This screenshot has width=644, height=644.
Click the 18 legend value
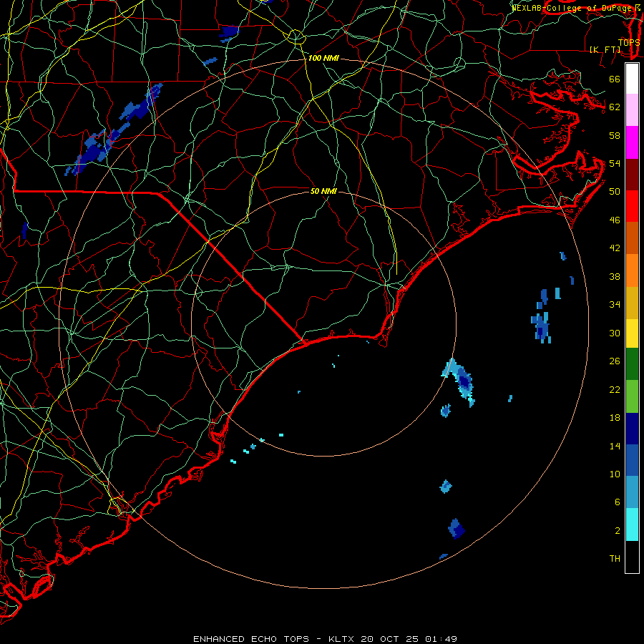coord(615,418)
